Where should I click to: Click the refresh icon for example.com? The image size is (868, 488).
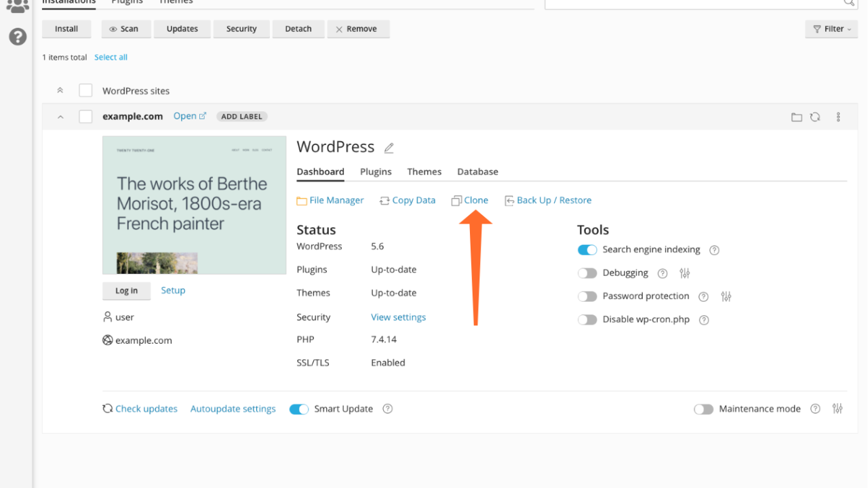click(815, 117)
